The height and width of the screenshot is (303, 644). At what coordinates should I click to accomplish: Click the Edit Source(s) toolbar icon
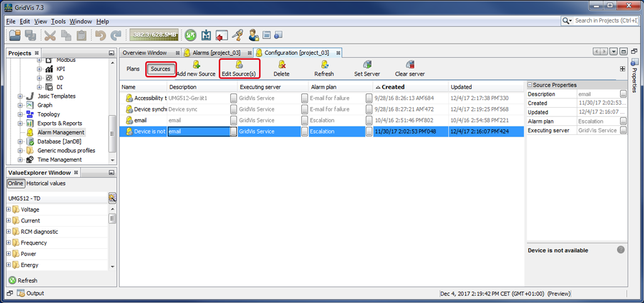click(x=239, y=64)
